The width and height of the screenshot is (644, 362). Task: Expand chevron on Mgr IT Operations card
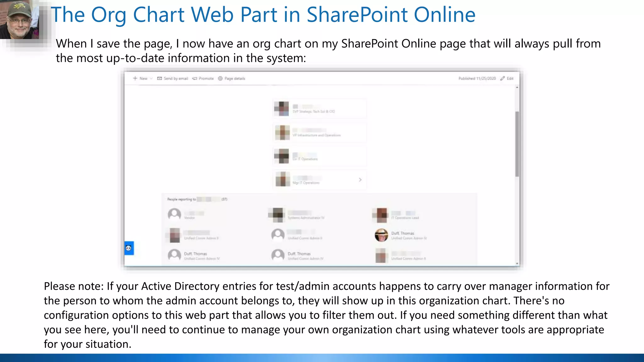point(360,180)
